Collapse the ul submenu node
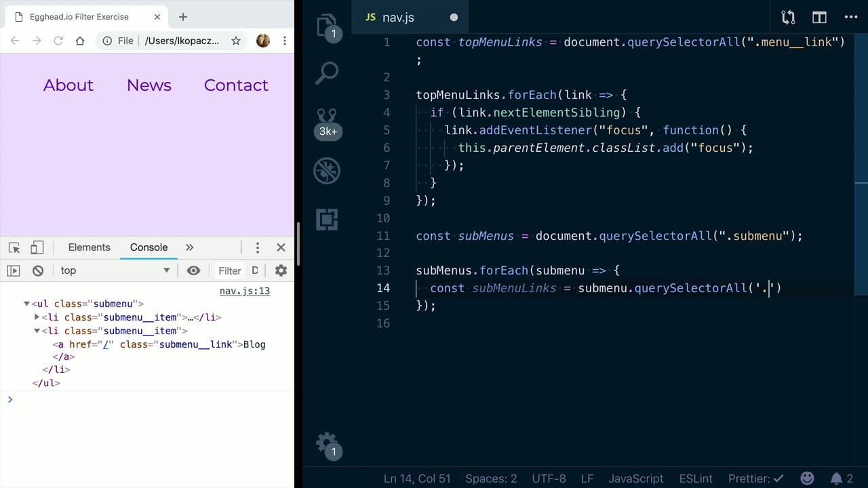 pos(26,304)
